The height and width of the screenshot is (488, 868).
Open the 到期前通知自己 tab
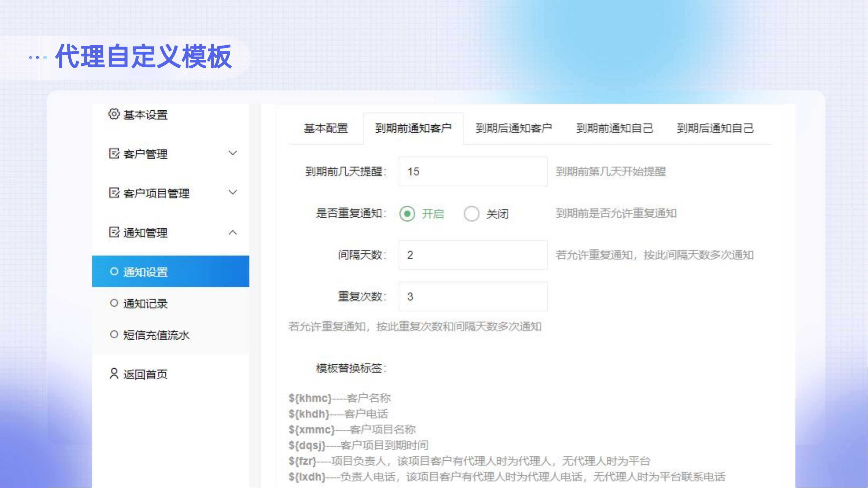coord(614,128)
